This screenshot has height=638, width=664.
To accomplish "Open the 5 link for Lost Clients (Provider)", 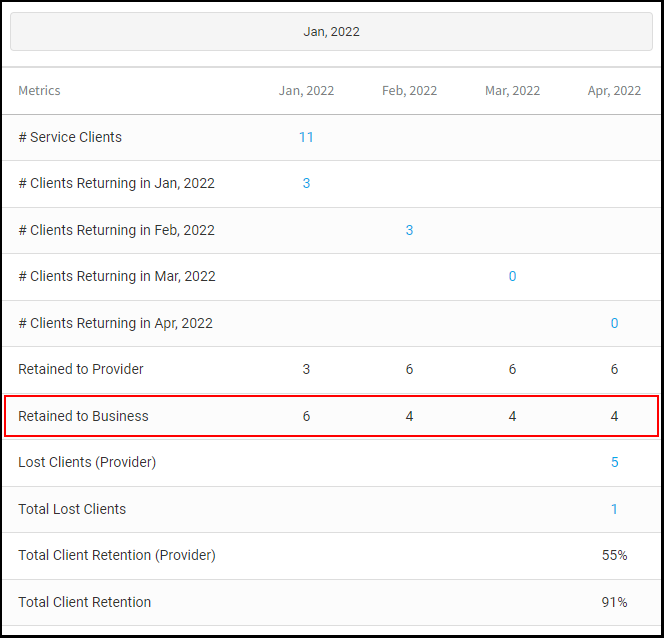I will 614,462.
